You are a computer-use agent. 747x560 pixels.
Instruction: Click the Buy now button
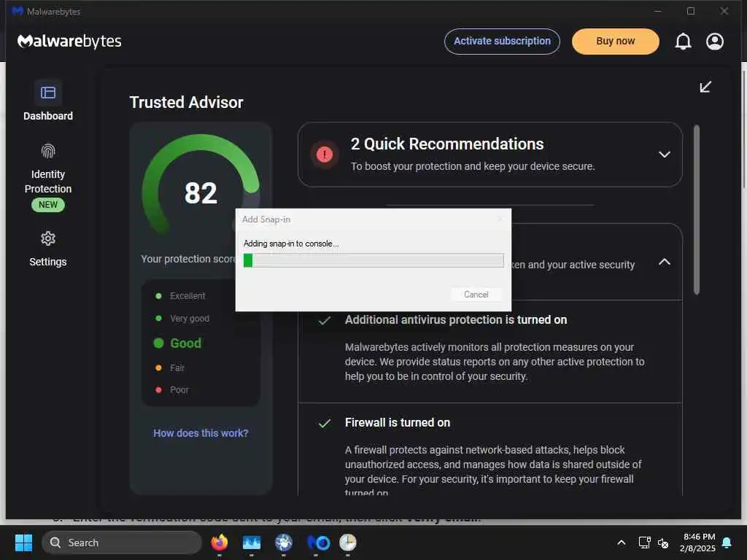[x=616, y=42]
